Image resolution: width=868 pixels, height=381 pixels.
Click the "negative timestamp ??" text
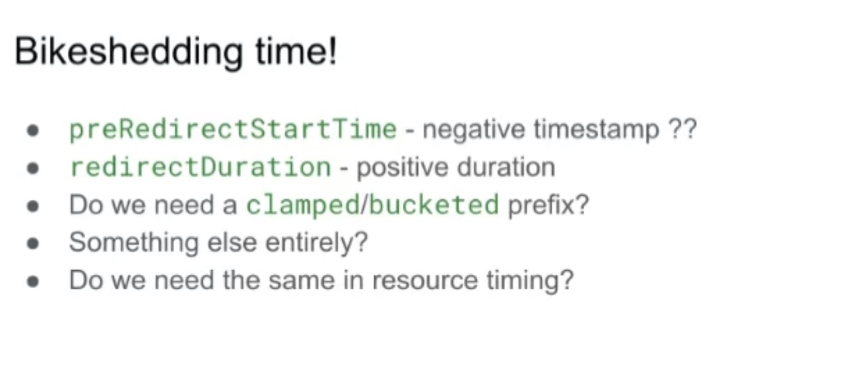coord(560,129)
